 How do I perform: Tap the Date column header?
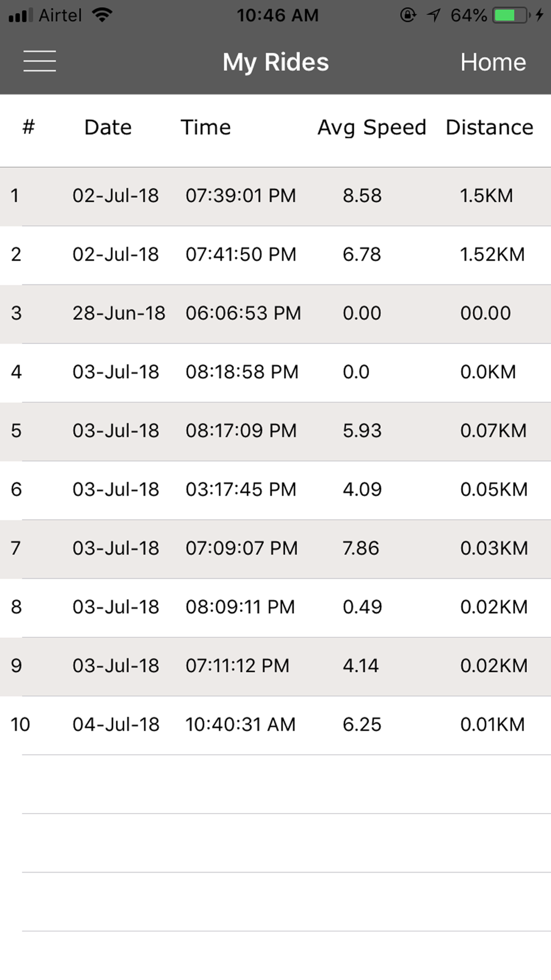click(108, 127)
